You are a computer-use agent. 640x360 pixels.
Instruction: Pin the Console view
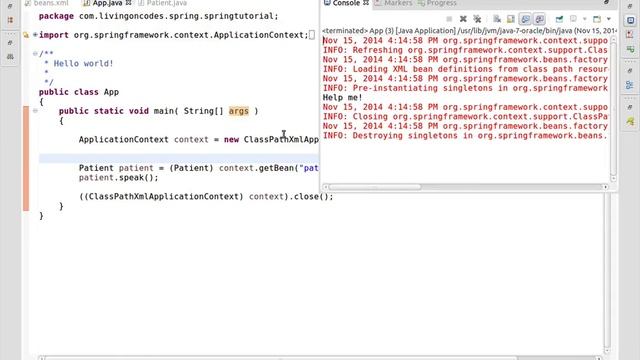point(559,19)
